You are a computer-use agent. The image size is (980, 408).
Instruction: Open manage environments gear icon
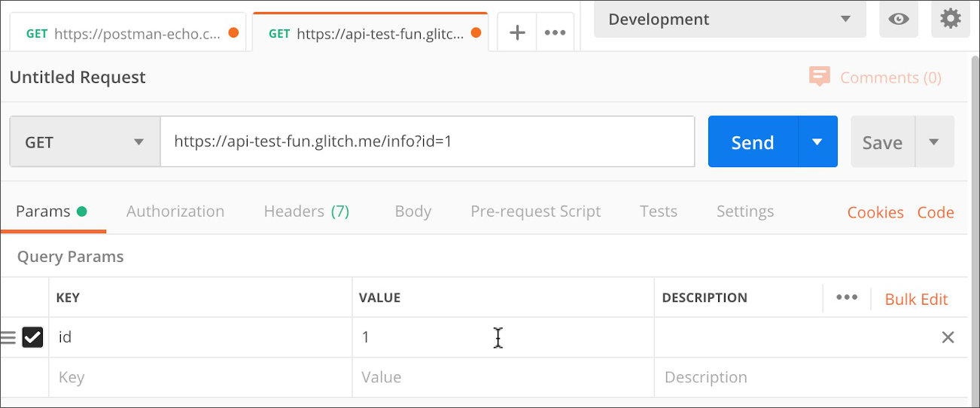(951, 19)
